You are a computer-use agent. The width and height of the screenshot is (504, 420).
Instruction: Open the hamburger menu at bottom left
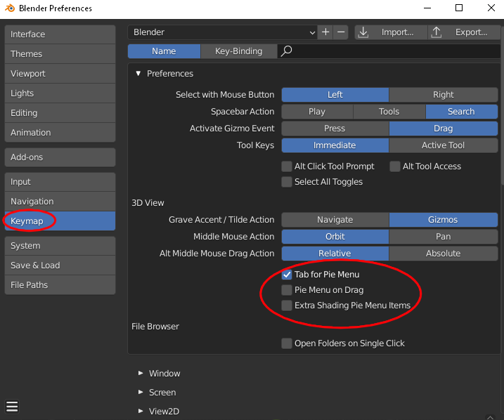[x=12, y=407]
